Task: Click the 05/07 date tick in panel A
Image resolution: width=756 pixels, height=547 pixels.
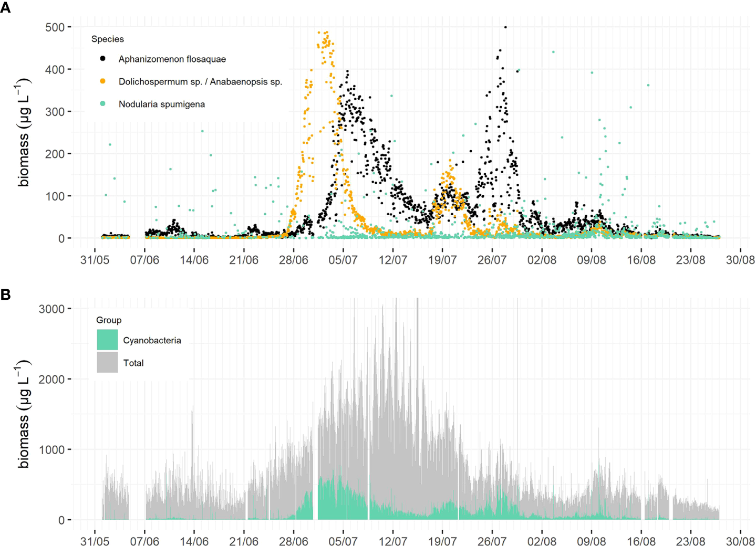Action: pyautogui.click(x=343, y=260)
